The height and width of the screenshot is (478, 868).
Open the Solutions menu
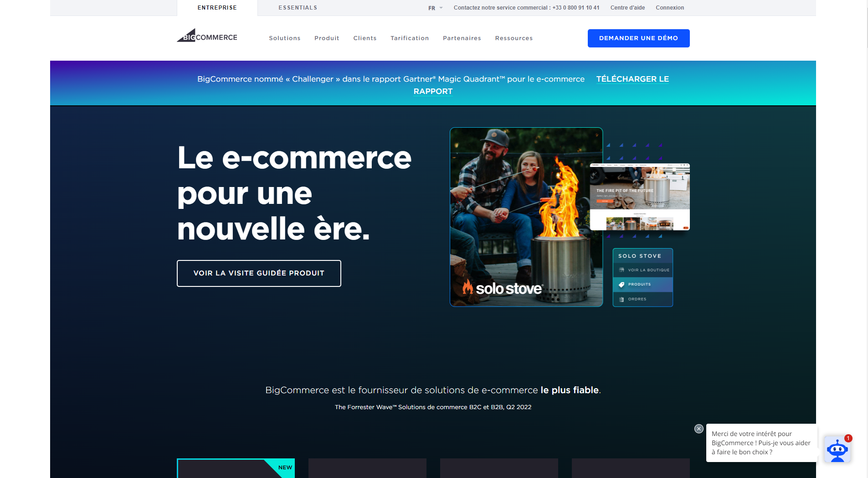(285, 38)
